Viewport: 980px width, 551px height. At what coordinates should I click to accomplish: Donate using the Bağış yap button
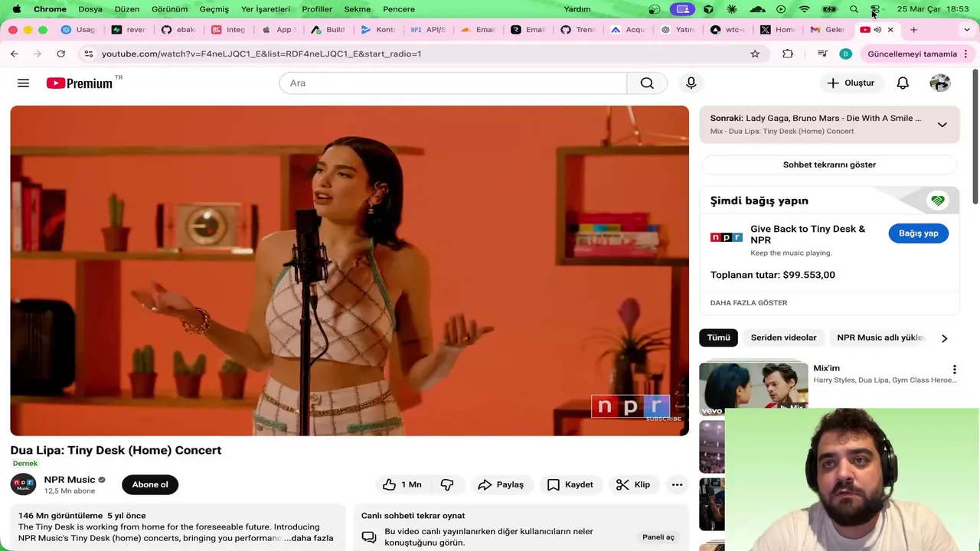click(918, 233)
